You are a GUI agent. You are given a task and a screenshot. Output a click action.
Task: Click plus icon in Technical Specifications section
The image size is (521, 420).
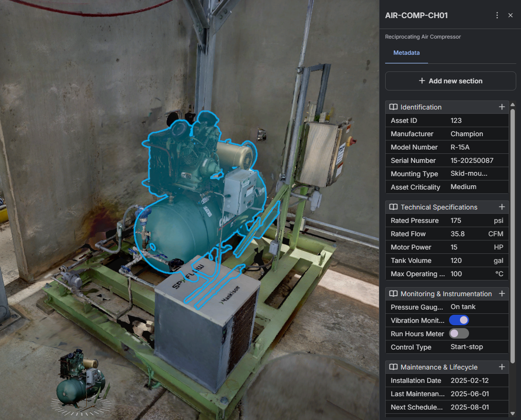(x=501, y=207)
